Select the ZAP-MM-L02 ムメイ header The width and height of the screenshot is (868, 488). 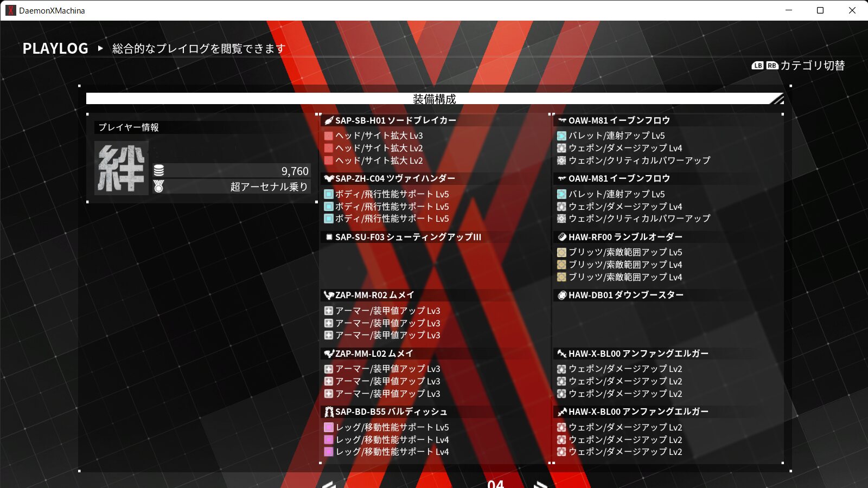pyautogui.click(x=374, y=354)
